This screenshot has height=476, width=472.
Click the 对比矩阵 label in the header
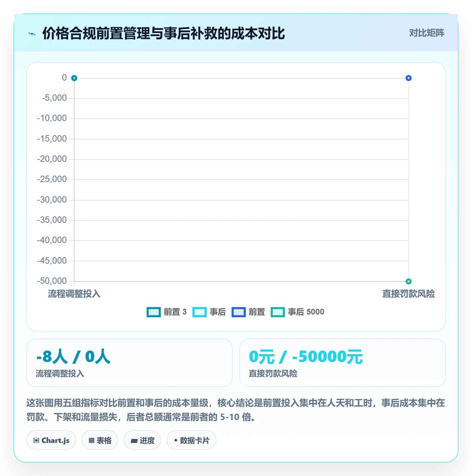[426, 33]
